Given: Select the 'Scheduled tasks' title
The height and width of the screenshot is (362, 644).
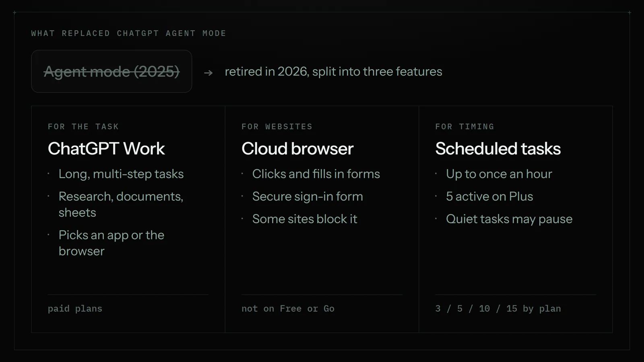Looking at the screenshot, I should tap(498, 149).
